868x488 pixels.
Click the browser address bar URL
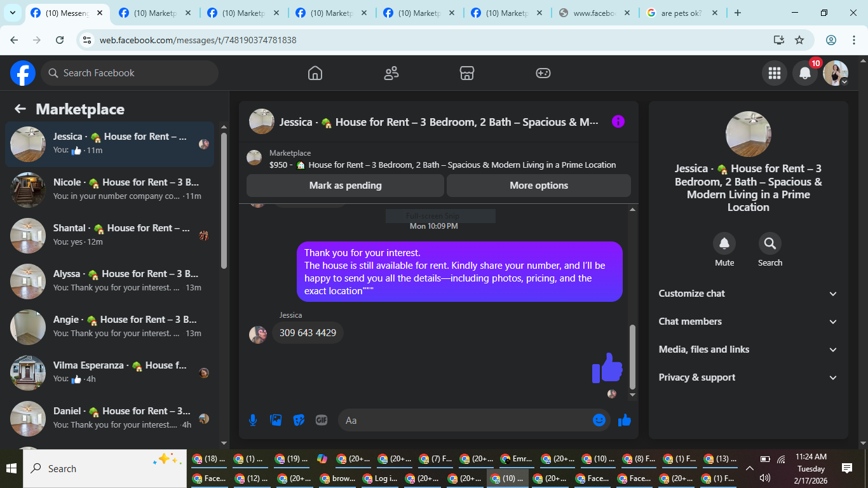(x=198, y=40)
